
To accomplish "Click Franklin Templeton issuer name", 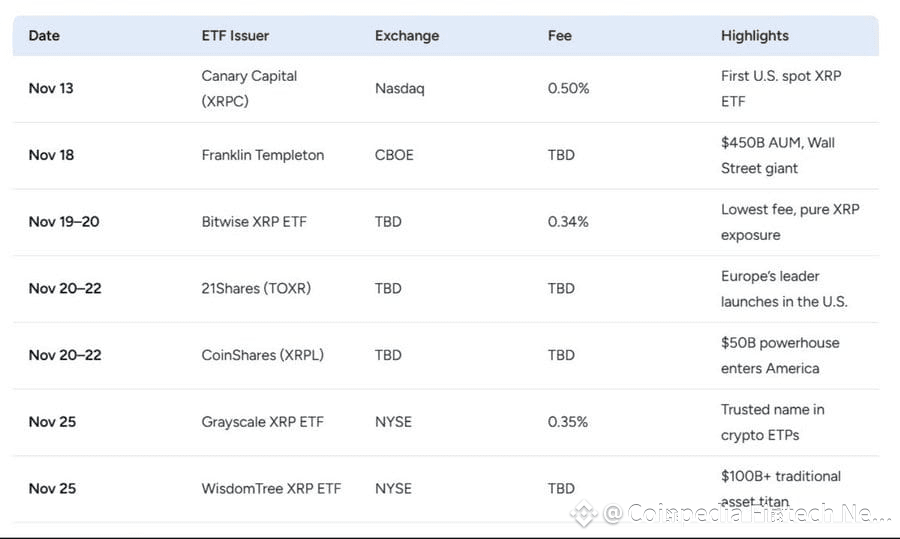I will (262, 155).
